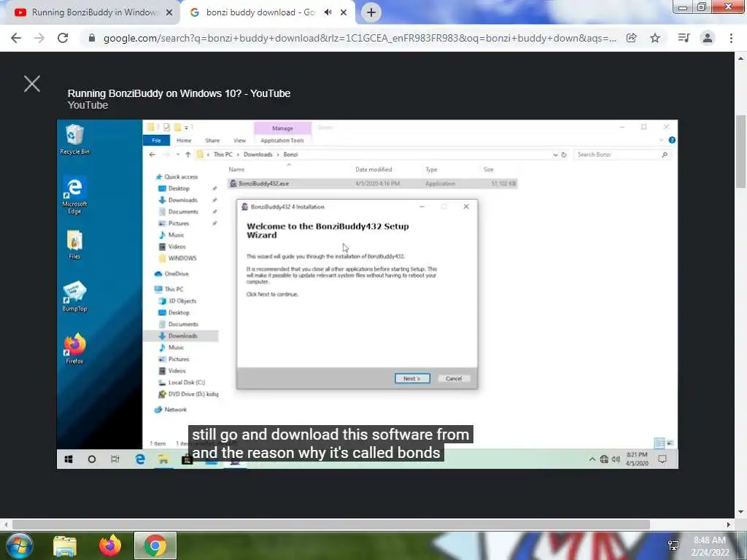747x560 pixels.
Task: Open Windows Explorer from the taskbar
Action: tap(65, 545)
